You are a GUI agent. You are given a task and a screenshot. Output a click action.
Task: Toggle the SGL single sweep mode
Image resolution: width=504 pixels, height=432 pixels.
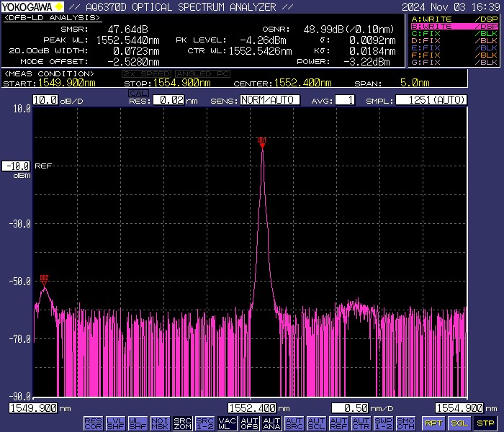pos(459,423)
